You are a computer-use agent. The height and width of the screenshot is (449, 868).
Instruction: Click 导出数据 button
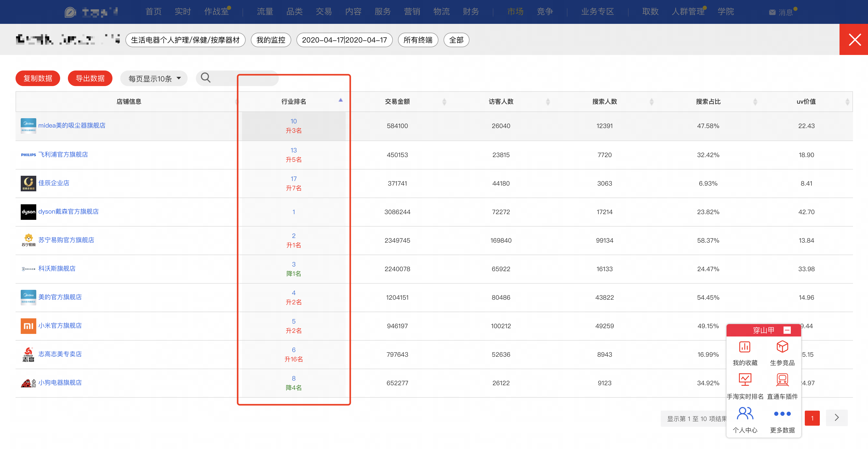(x=90, y=79)
